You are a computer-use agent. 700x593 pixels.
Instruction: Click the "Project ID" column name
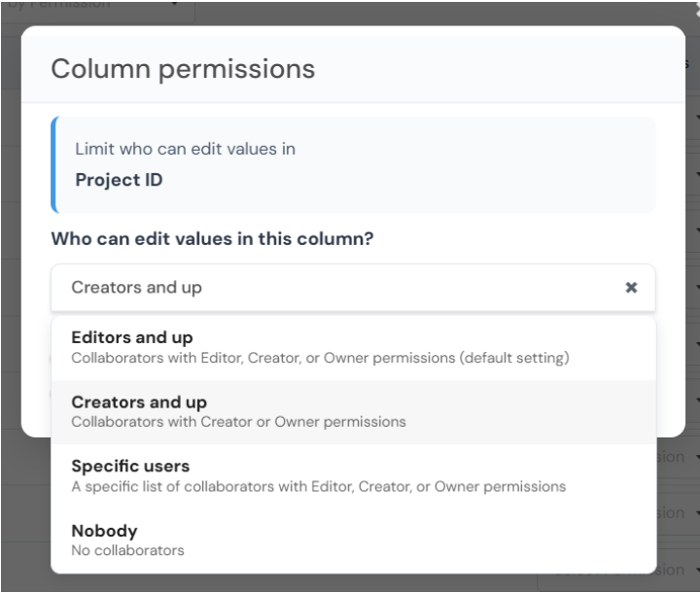(119, 180)
